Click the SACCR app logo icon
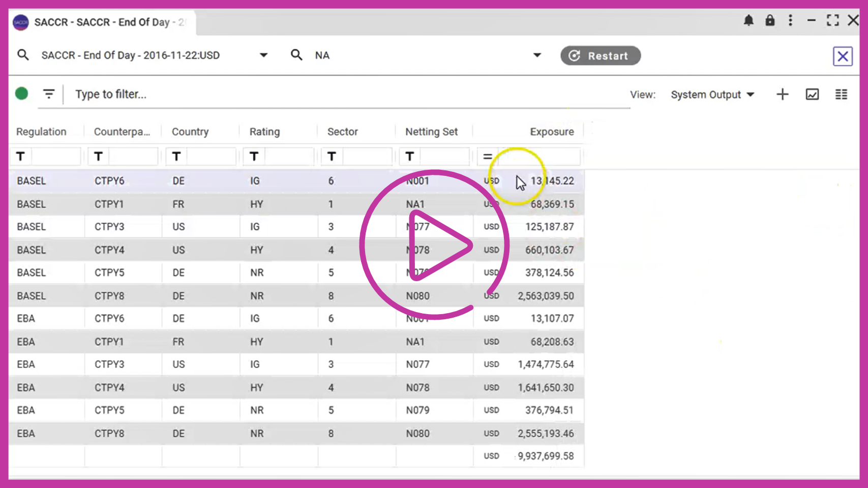The height and width of the screenshot is (488, 868). point(21,22)
